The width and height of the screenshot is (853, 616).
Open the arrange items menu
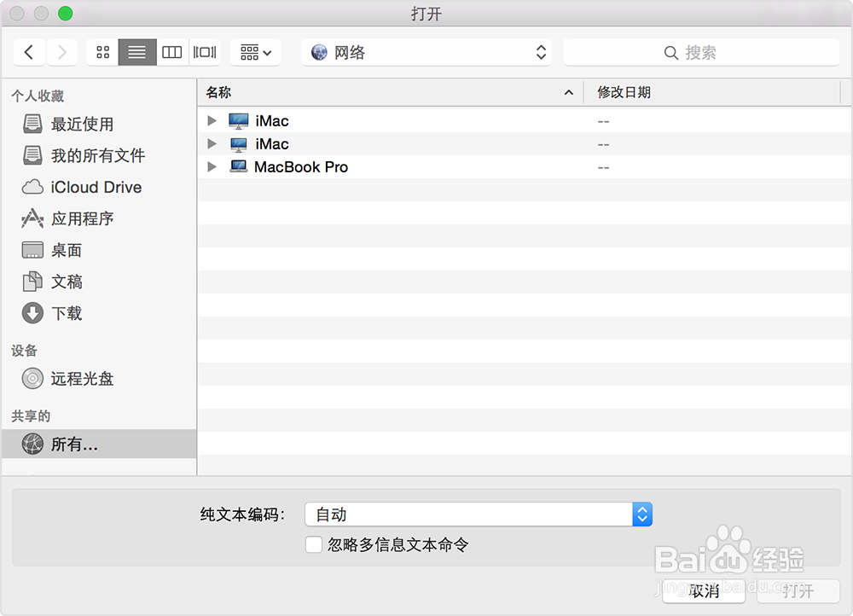coord(254,52)
